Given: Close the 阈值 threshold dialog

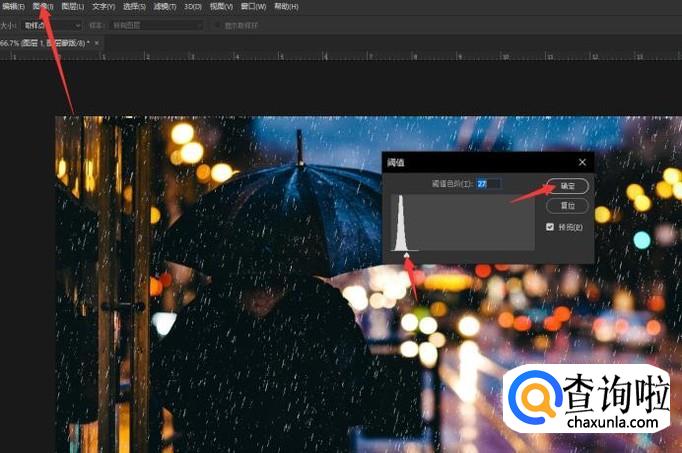Looking at the screenshot, I should pos(582,162).
